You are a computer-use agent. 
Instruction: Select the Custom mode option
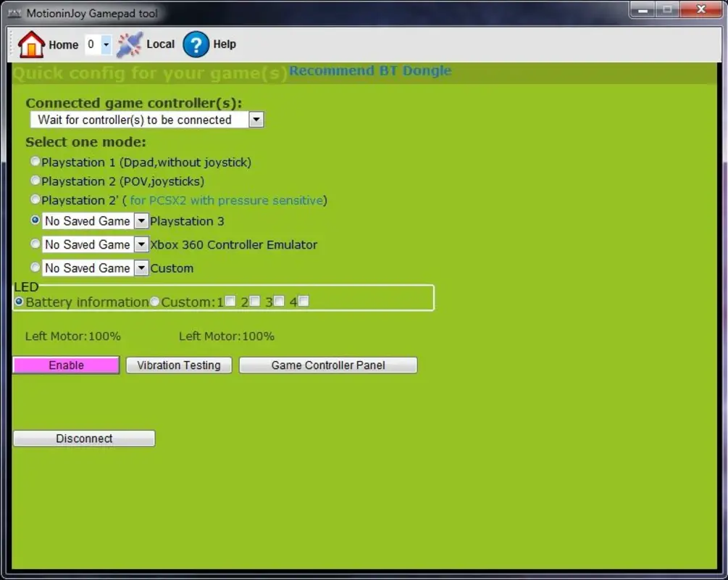coord(35,267)
